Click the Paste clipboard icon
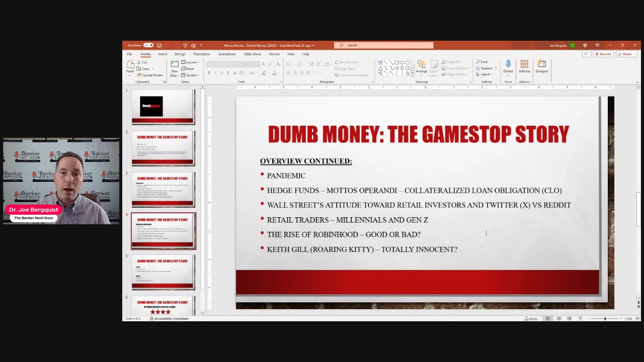This screenshot has width=644, height=362. (130, 65)
